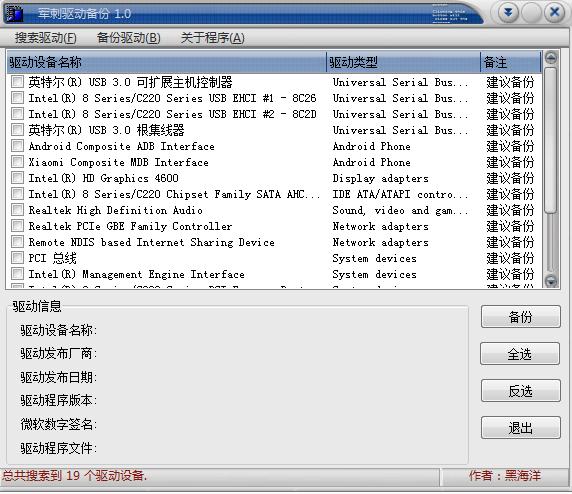This screenshot has width=572, height=494.
Task: Check Realtek PCIe GBE Family Controller box
Action: 17,226
